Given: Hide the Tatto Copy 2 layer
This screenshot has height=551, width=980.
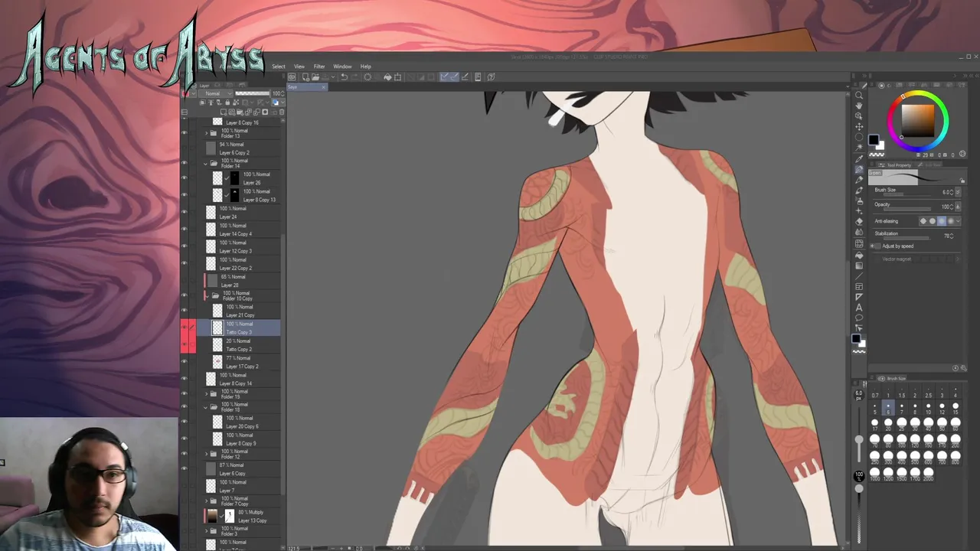Looking at the screenshot, I should (x=184, y=344).
